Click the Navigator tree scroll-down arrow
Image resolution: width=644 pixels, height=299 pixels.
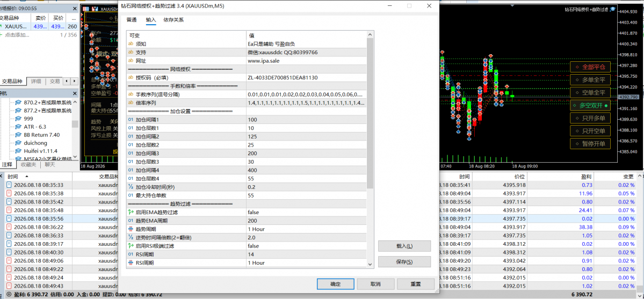(75, 157)
